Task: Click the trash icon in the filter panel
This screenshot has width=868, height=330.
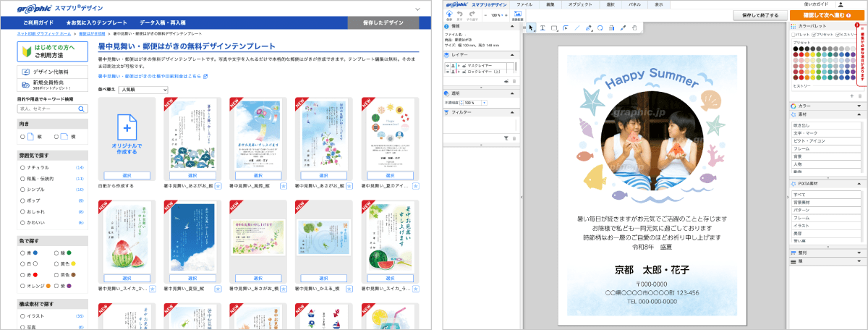Action: [514, 138]
